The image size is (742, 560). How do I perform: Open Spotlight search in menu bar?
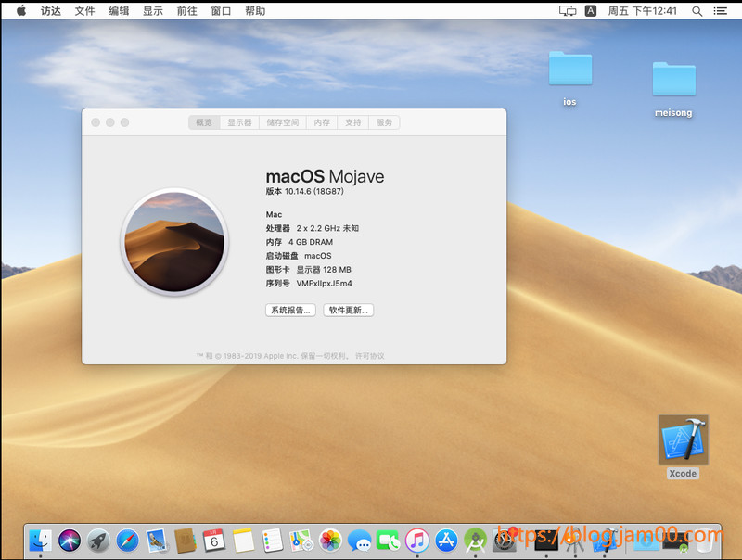697,11
